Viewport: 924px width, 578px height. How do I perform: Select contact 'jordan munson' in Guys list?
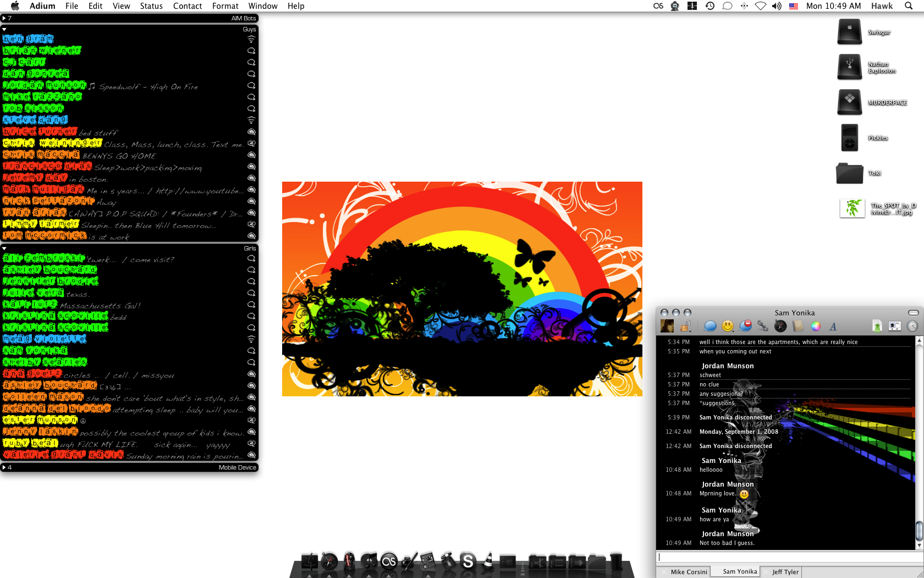click(129, 85)
